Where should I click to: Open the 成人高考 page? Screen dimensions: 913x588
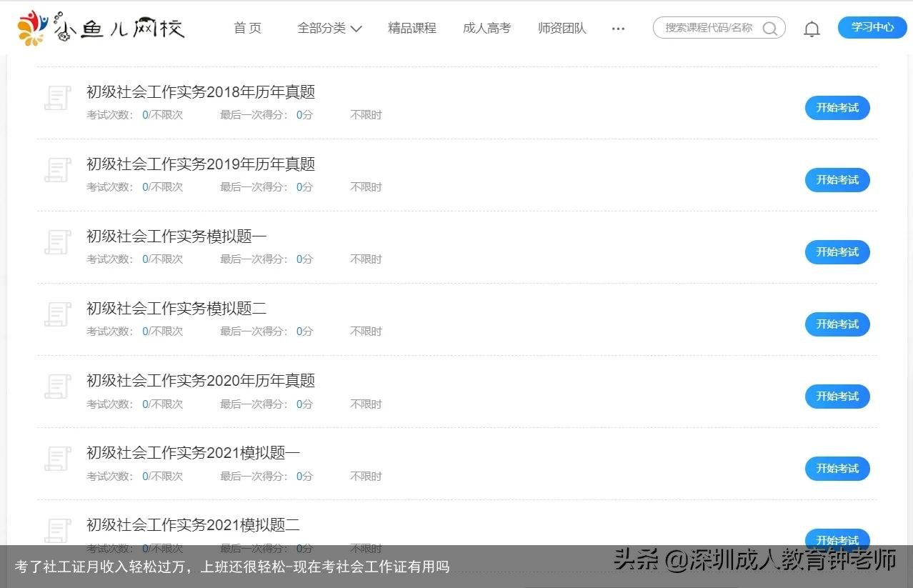(x=487, y=28)
